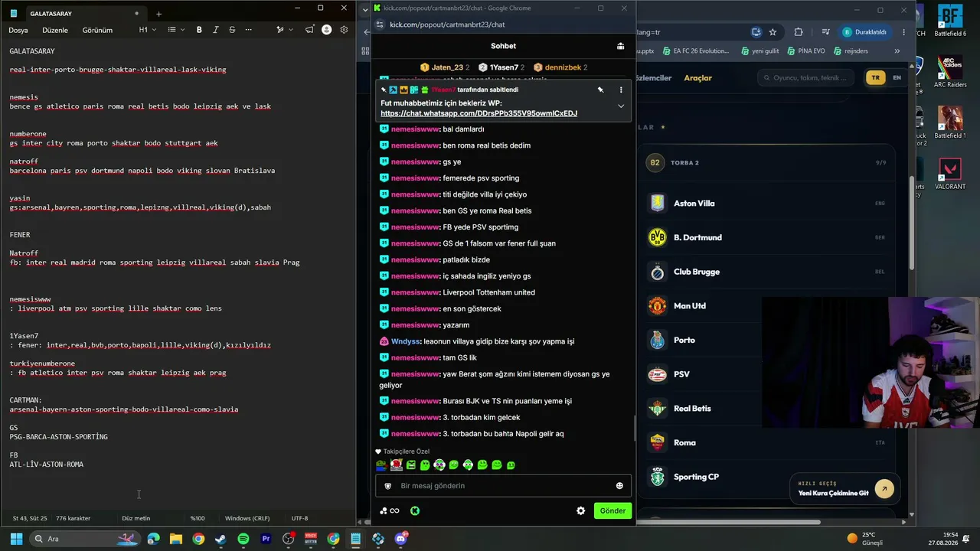Click the Duraklatıldı Chrome profile button
This screenshot has width=980, height=551.
[865, 32]
